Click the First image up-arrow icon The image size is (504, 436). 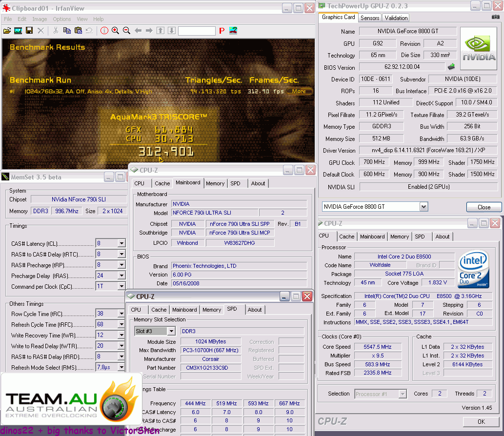(x=161, y=31)
